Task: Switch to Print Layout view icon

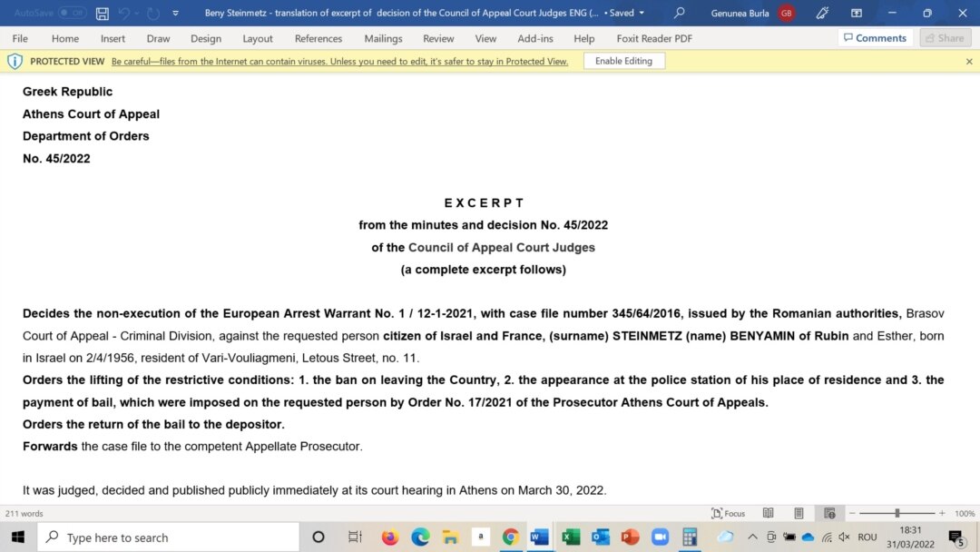Action: click(x=799, y=513)
